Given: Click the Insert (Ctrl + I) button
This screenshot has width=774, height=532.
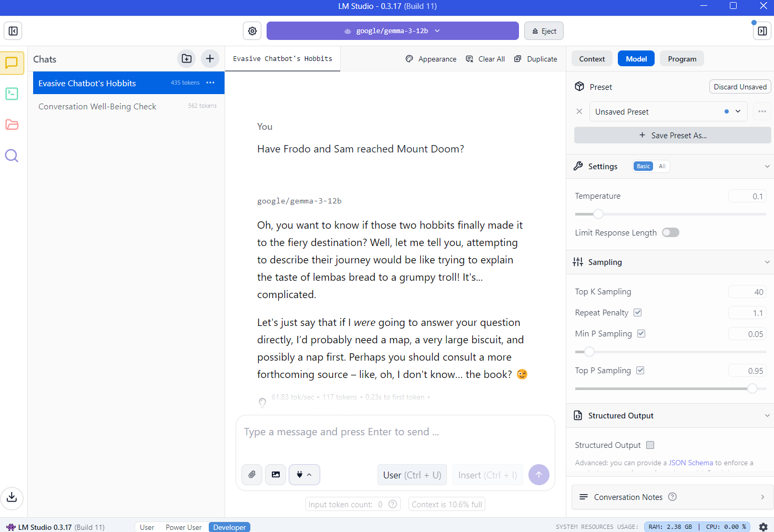Looking at the screenshot, I should tap(487, 475).
